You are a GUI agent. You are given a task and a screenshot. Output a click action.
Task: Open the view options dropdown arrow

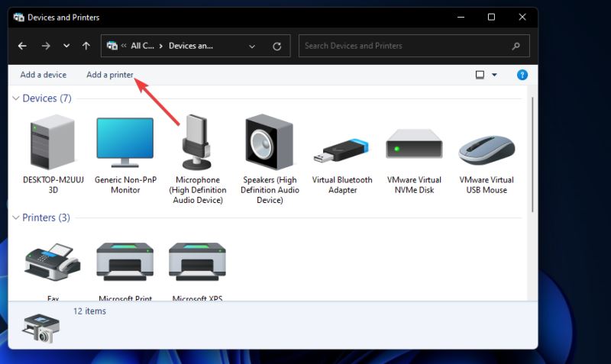click(494, 75)
